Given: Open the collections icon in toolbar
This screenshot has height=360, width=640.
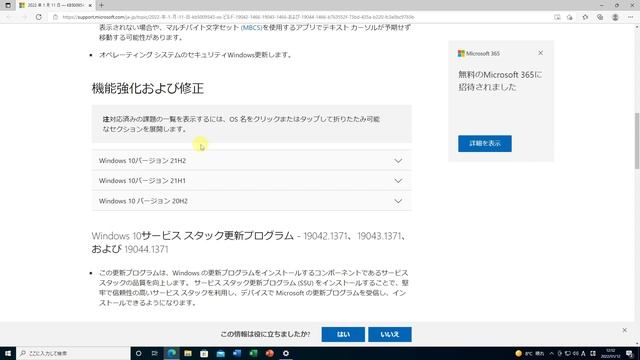Looking at the screenshot, I should point(600,17).
